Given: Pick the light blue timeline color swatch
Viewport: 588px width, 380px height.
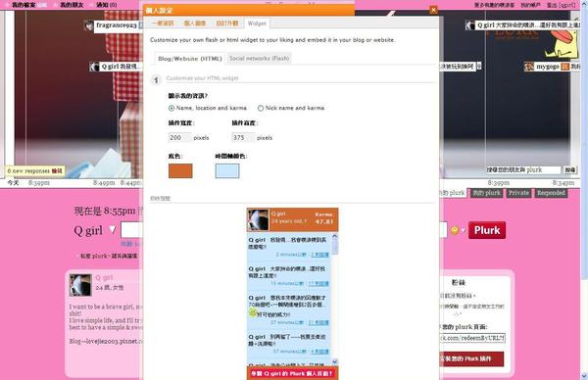Looking at the screenshot, I should coord(227,170).
